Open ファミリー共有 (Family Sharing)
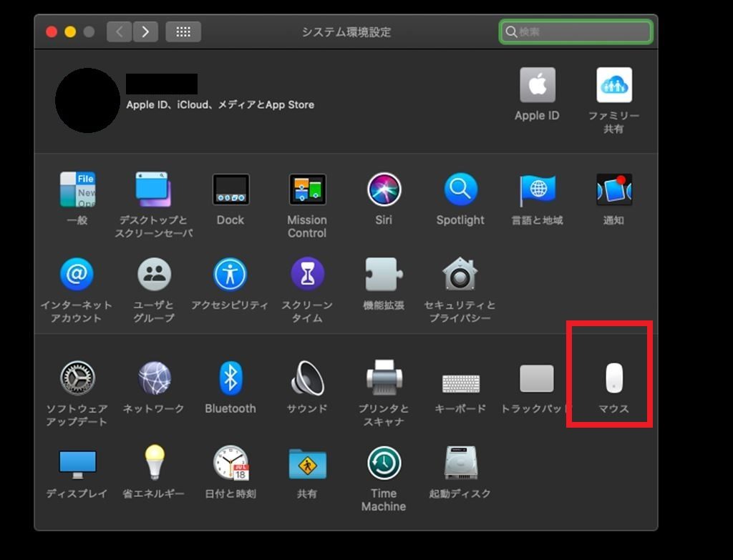The width and height of the screenshot is (733, 560). 613,87
